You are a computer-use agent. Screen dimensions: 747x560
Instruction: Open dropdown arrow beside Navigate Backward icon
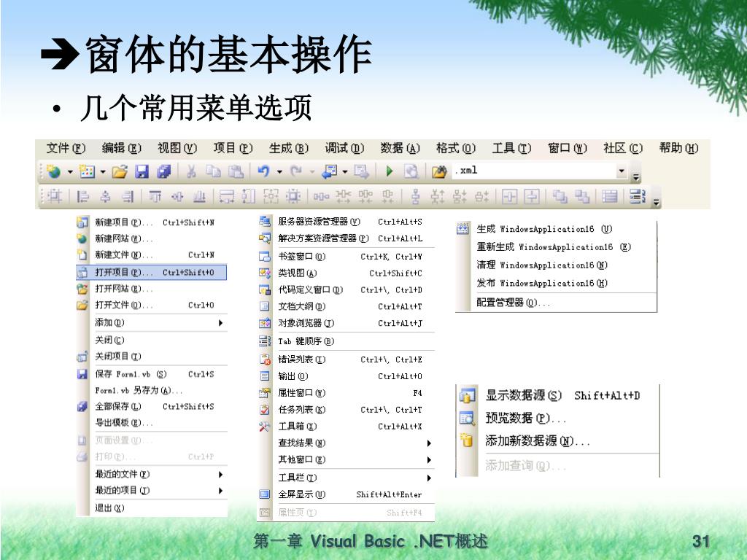(345, 171)
